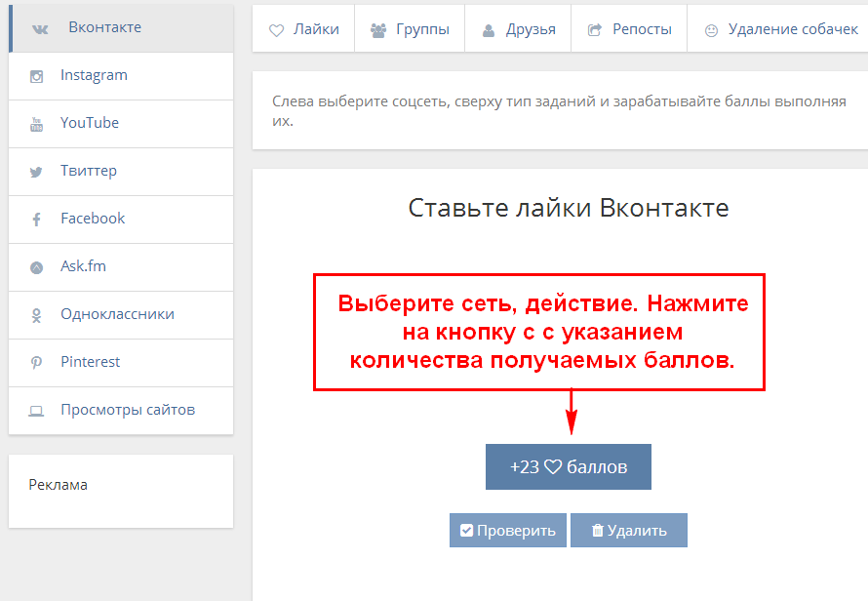Click the trash icon on Удалить button
The width and height of the screenshot is (868, 601).
coord(597,531)
